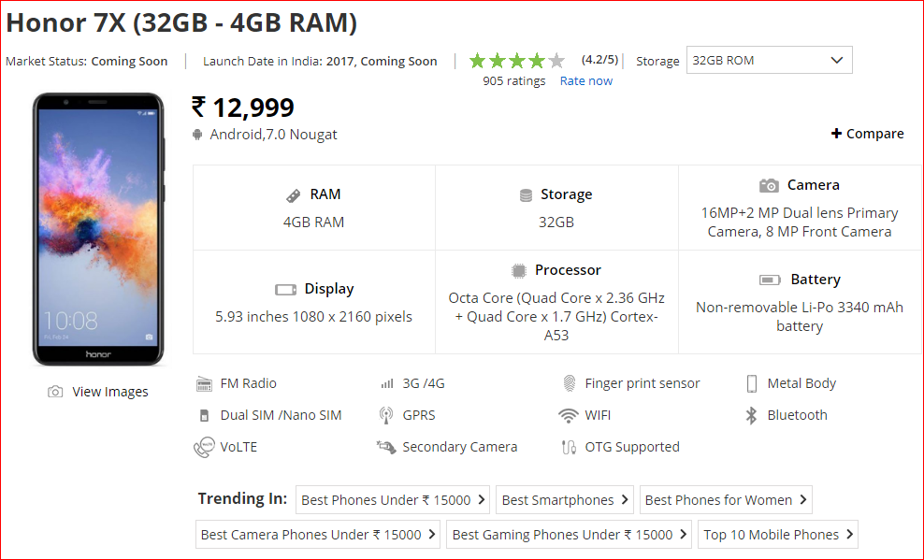Viewport: 924px width, 560px height.
Task: Click the Finger print sensor label
Action: [x=642, y=383]
